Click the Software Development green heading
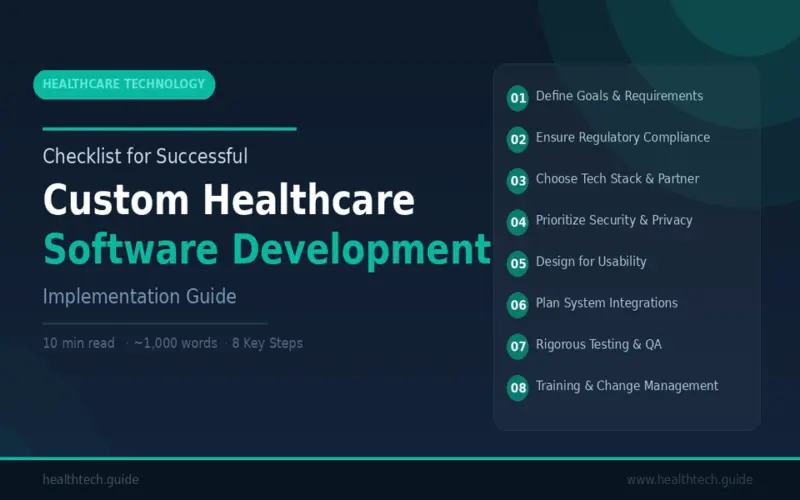The height and width of the screenshot is (500, 800). (267, 250)
